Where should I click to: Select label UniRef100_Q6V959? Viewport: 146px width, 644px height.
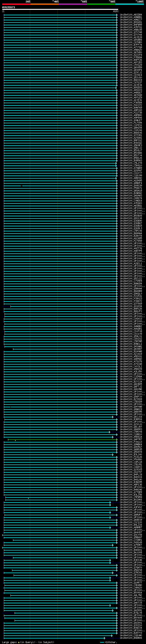131,67
